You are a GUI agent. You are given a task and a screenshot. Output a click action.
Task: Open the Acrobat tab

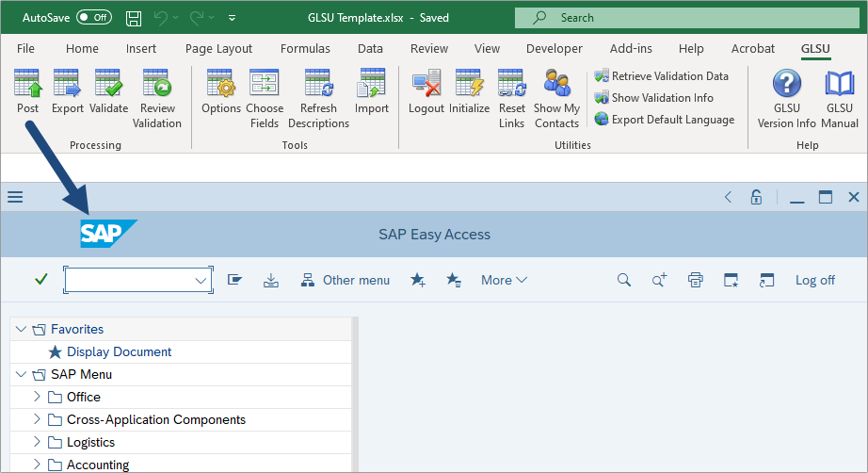752,49
